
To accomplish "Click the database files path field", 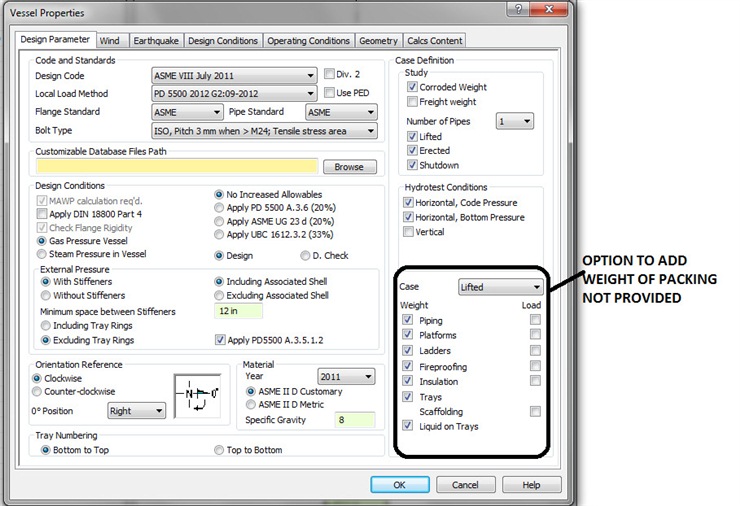I will pyautogui.click(x=177, y=166).
